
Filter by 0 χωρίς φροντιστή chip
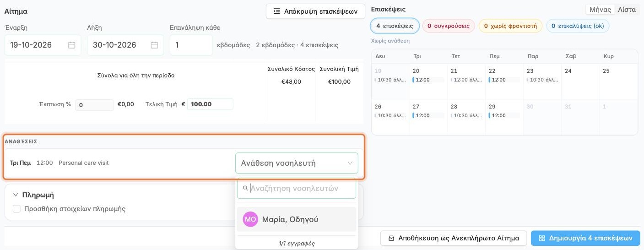click(x=510, y=26)
